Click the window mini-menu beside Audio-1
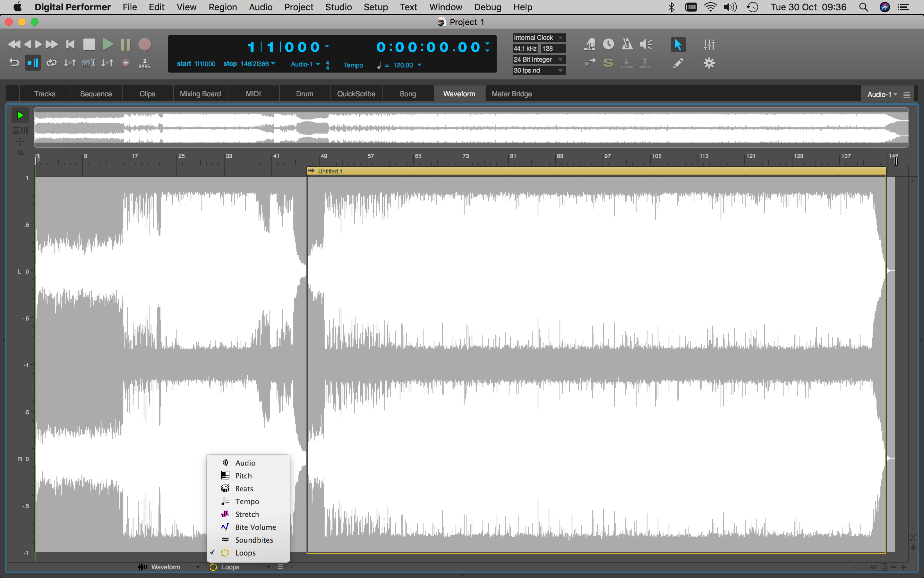This screenshot has height=578, width=924. (x=907, y=95)
